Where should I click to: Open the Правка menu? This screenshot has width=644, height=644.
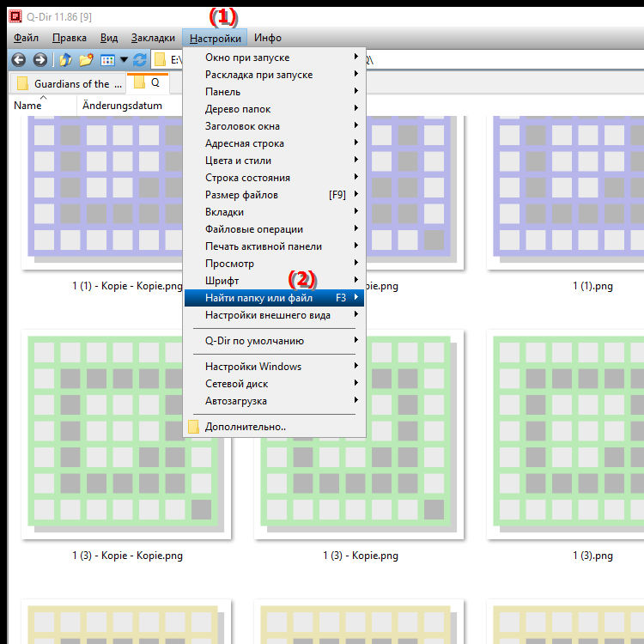[70, 38]
